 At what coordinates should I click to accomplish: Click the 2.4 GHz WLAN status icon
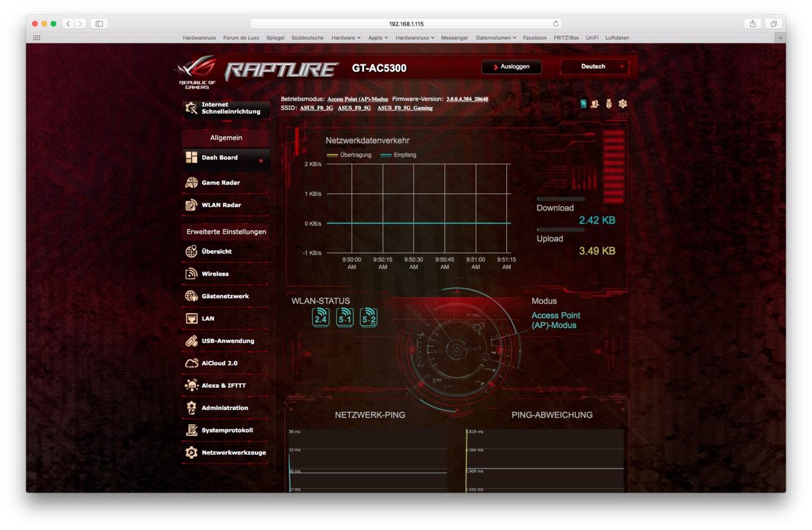321,317
